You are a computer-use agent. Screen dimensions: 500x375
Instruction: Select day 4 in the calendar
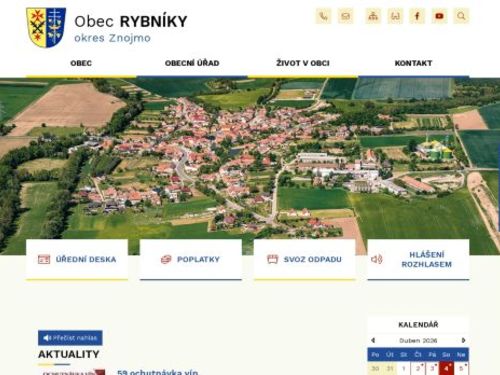pyautogui.click(x=447, y=368)
